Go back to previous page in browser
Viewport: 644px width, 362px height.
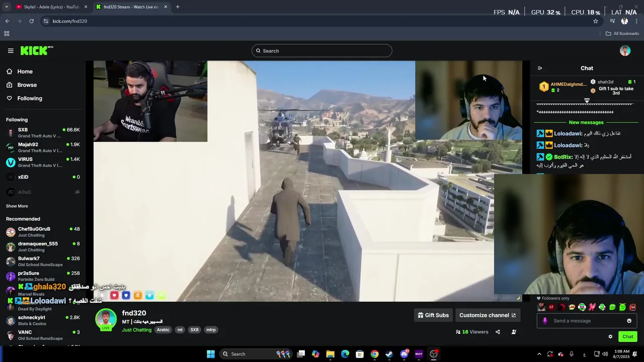tap(7, 21)
